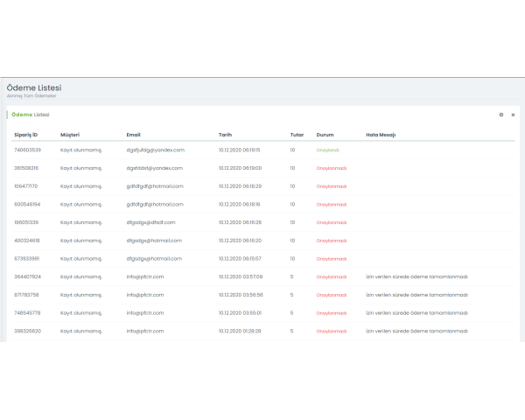Viewport: 525px width, 420px height.
Task: Click error message on order 364407924 row
Action: pyautogui.click(x=416, y=276)
